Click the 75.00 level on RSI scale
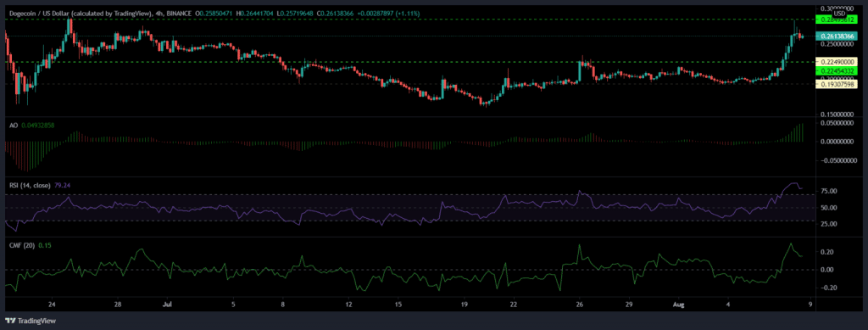The image size is (868, 330). coord(829,191)
